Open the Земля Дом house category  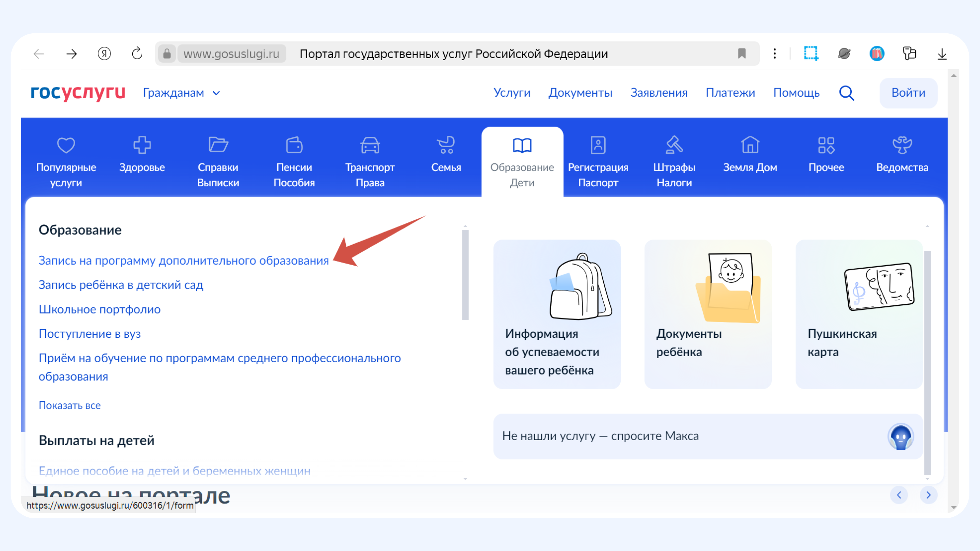point(750,155)
